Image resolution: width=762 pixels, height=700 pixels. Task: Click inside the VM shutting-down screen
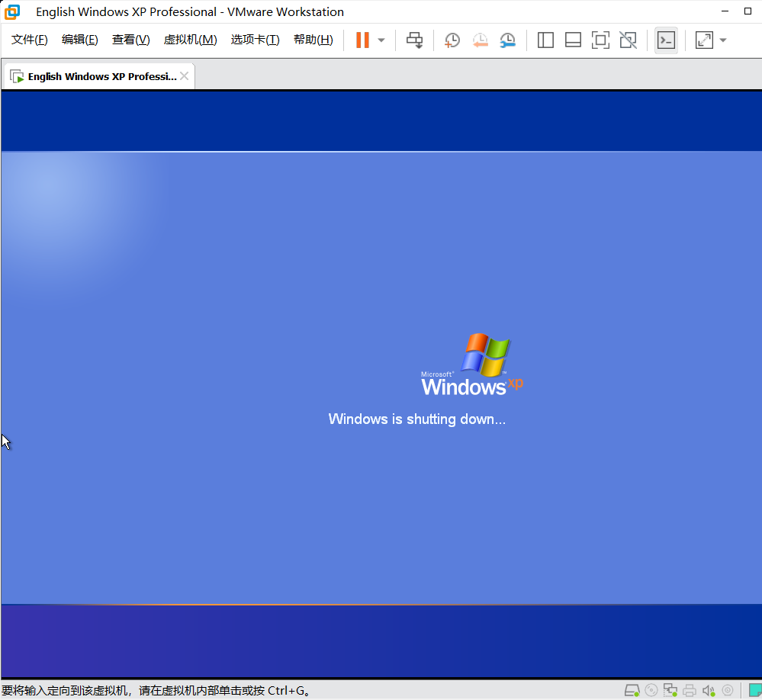pos(381,384)
